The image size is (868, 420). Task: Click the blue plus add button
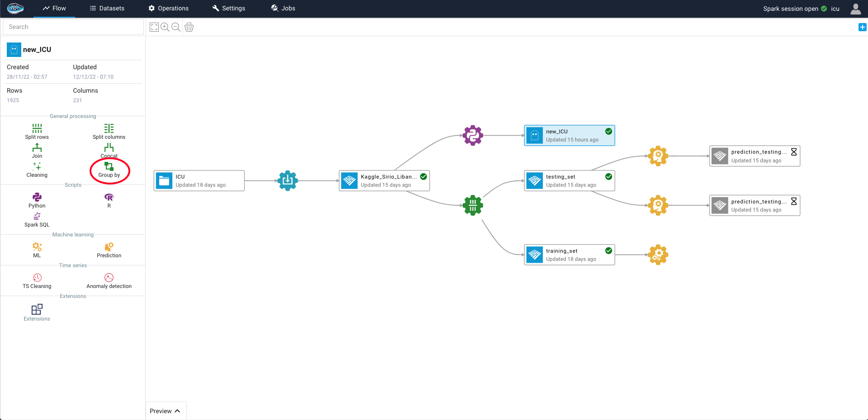tap(862, 27)
